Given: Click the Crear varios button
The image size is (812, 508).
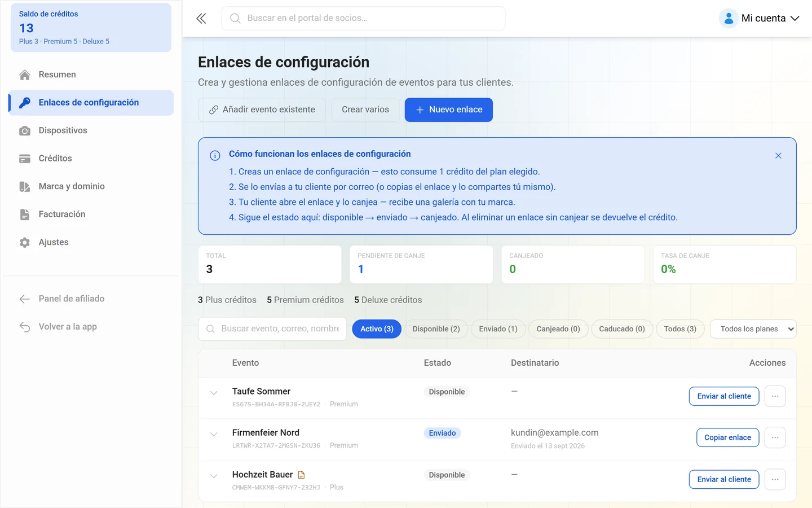Looking at the screenshot, I should point(365,110).
